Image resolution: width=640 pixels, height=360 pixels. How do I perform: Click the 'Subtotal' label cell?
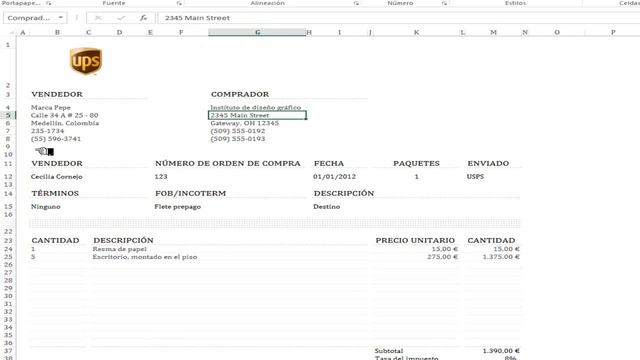[x=389, y=351]
